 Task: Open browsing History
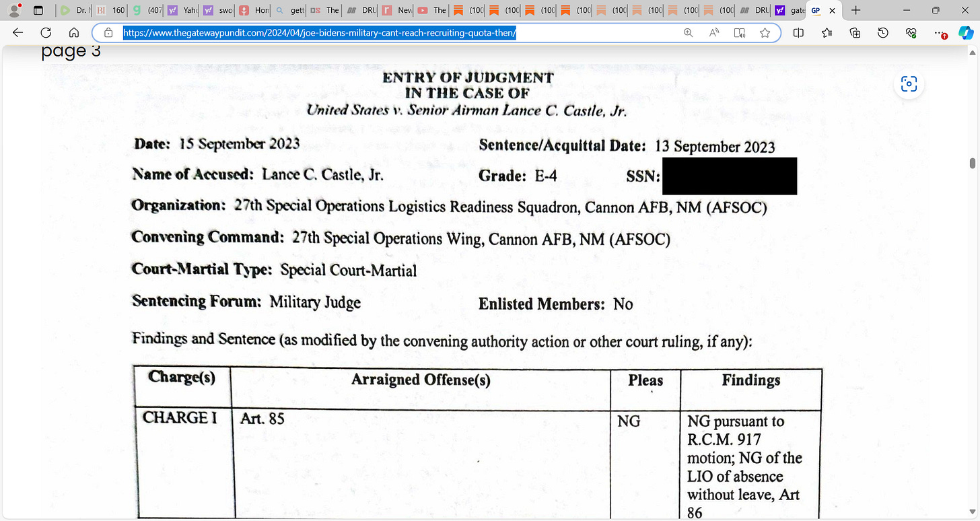pyautogui.click(x=883, y=32)
